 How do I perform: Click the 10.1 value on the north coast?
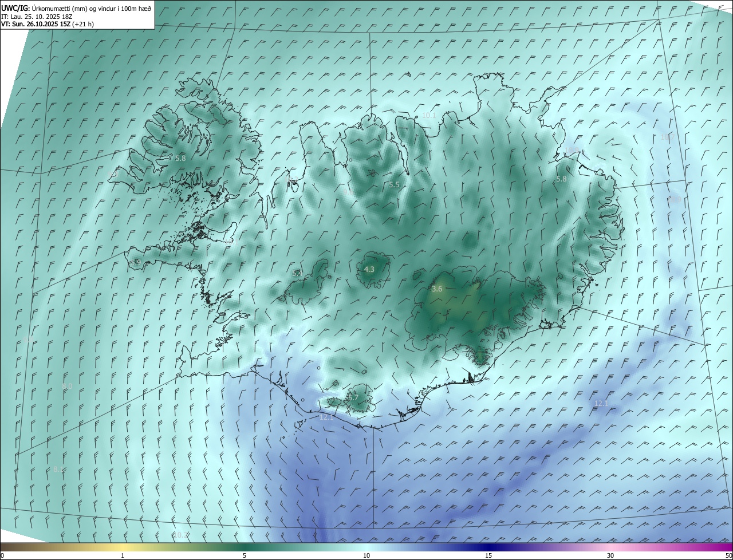pos(429,116)
